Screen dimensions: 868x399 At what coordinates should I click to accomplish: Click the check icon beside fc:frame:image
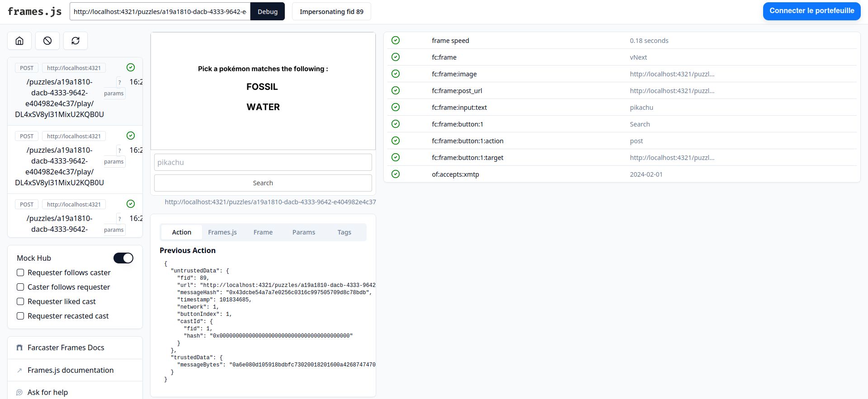396,74
